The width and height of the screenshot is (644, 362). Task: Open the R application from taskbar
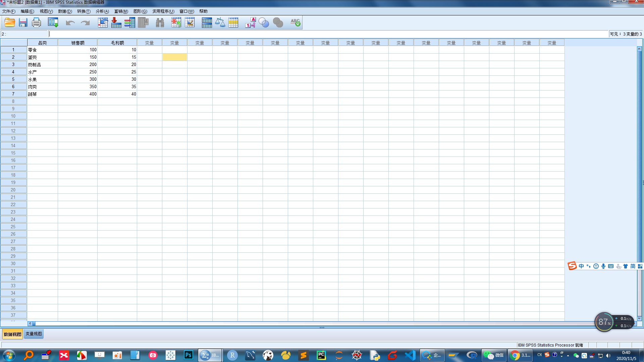point(232,355)
